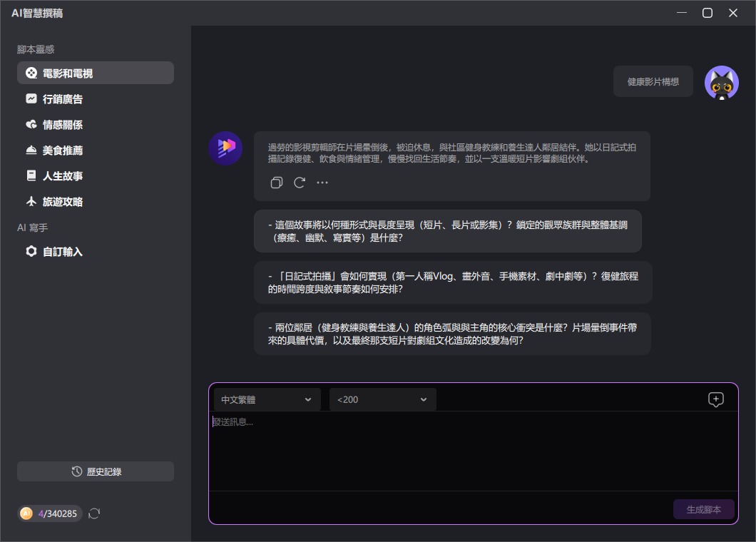Viewport: 756px width, 542px height.
Task: Regenerate the AI response
Action: click(300, 183)
